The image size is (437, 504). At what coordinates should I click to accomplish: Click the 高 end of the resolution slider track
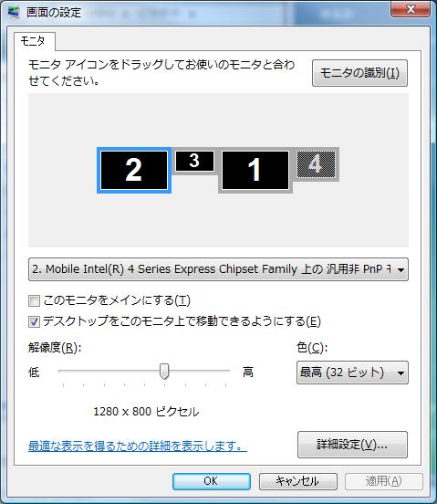click(x=226, y=371)
